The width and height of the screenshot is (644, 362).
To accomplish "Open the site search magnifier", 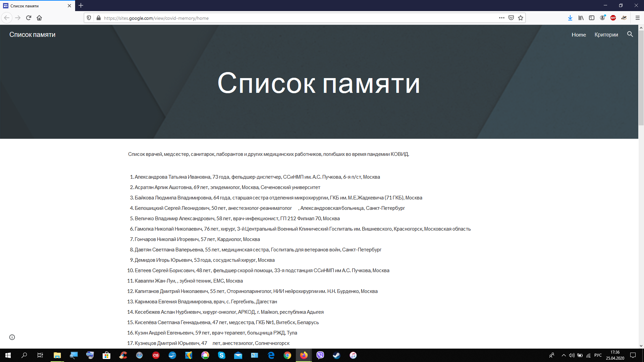I will [x=630, y=34].
